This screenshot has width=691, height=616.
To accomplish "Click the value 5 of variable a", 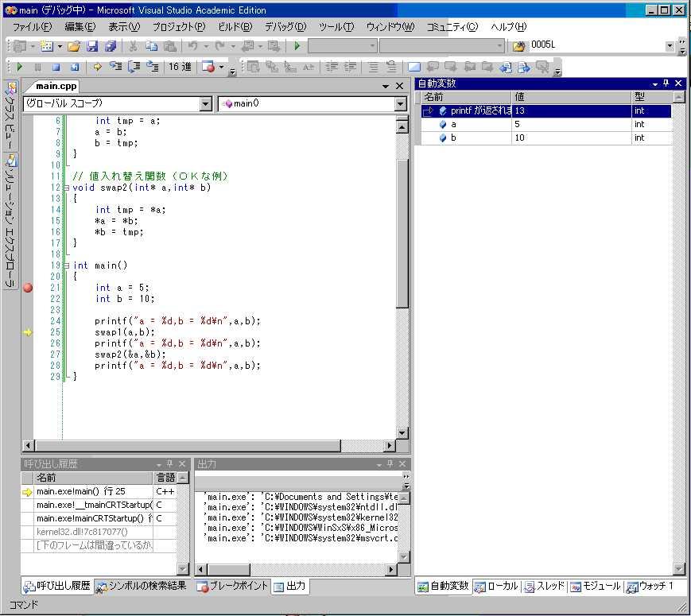I will 518,124.
